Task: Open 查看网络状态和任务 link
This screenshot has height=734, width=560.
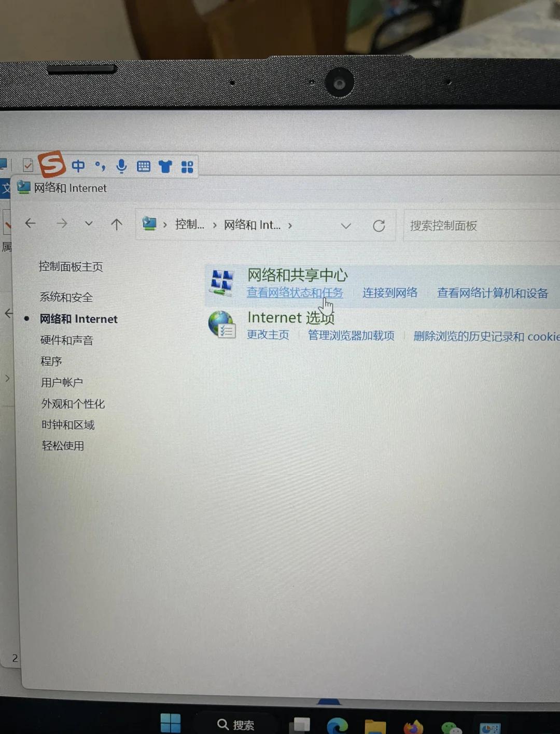Action: pos(294,293)
